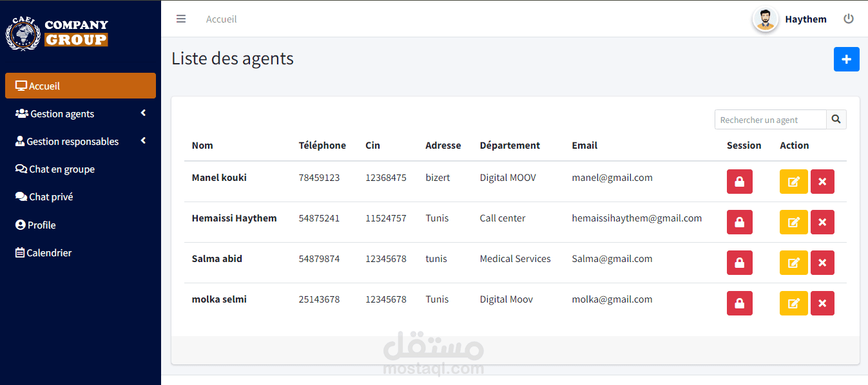Click the Medical Services department cell
Screen dimensions: 868x385
coord(516,259)
